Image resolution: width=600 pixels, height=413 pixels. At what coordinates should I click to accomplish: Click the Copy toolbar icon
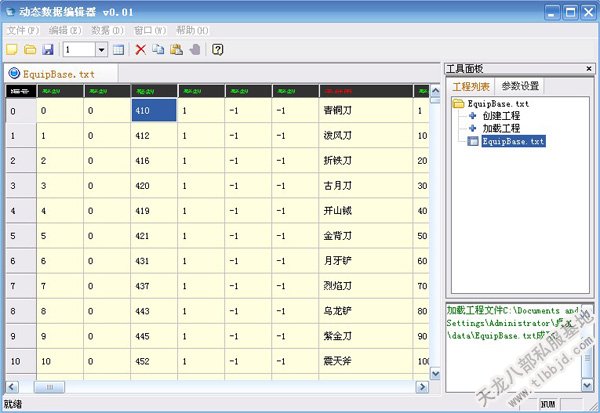point(158,49)
